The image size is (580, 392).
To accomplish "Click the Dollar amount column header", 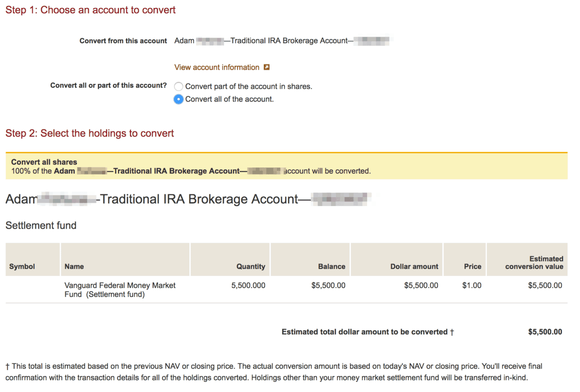I will pyautogui.click(x=414, y=266).
